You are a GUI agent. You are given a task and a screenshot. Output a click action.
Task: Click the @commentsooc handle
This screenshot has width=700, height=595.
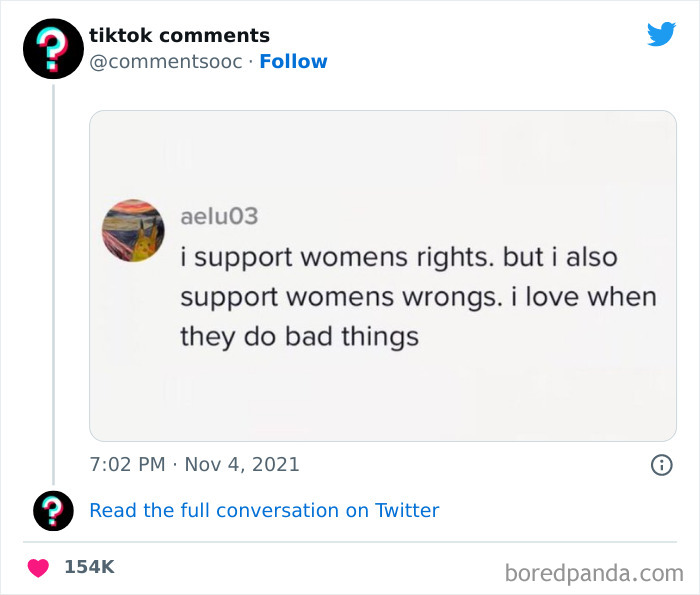(165, 62)
